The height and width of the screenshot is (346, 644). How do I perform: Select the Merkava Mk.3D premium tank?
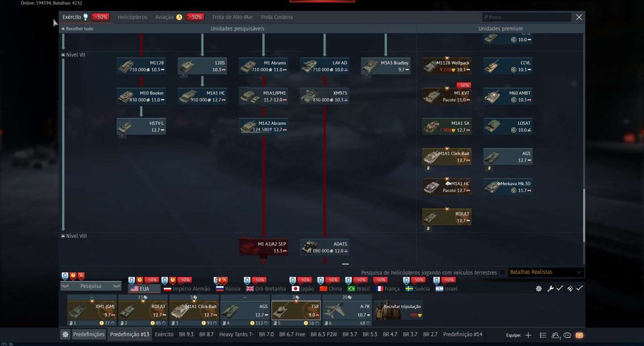[508, 187]
